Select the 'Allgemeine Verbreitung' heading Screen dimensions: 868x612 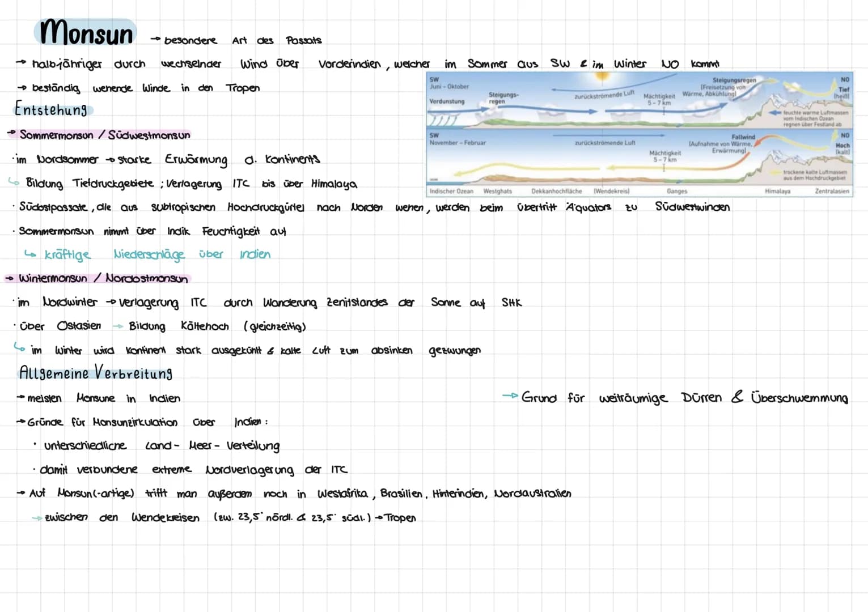(x=96, y=372)
